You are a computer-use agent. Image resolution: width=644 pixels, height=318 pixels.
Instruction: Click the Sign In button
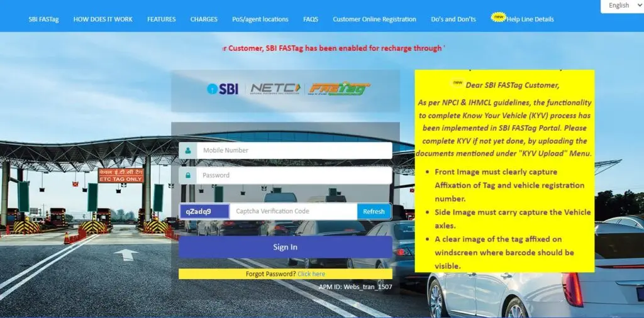(x=286, y=247)
